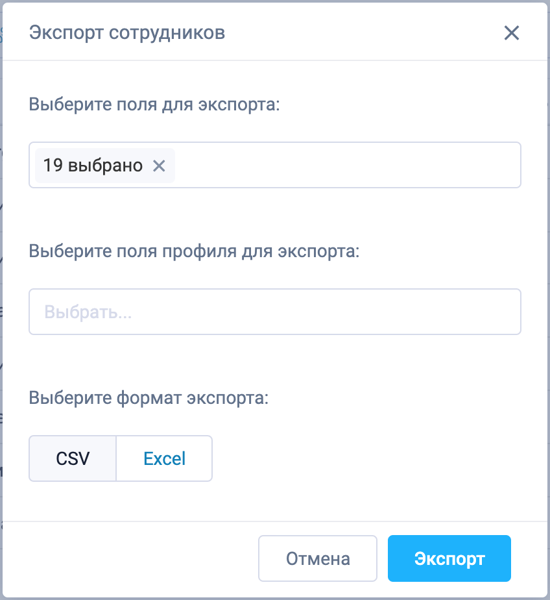Expand the profile fields Выбрать... dropdown
Image resolution: width=550 pixels, height=600 pixels.
pyautogui.click(x=275, y=311)
